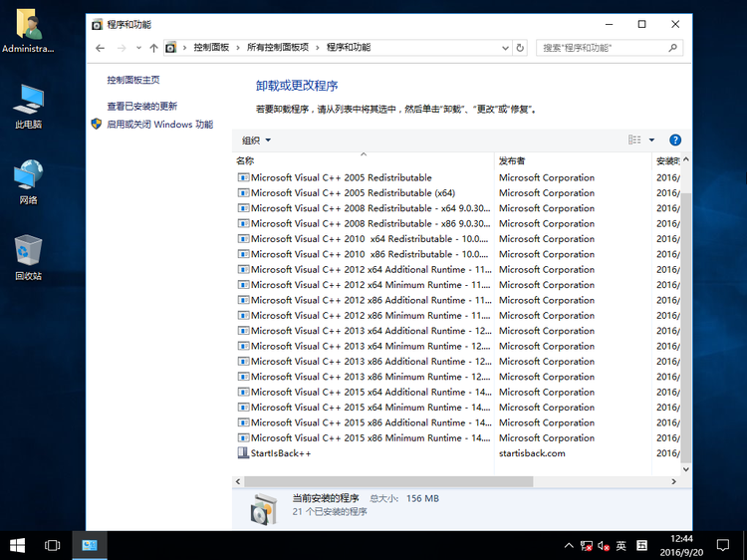Open 启用或关闭 Windows 功能 link
The width and height of the screenshot is (747, 560).
tap(160, 125)
